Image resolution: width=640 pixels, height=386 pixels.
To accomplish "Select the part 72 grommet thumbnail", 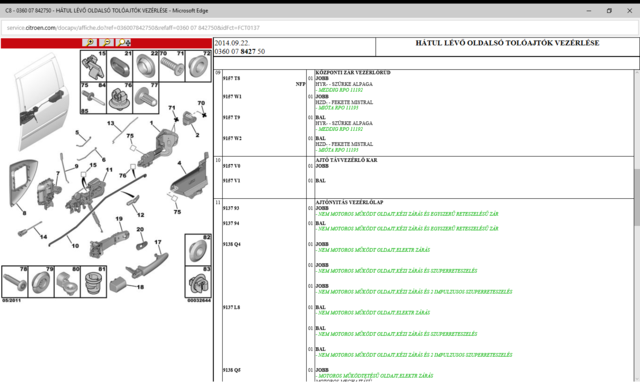I will [198, 66].
